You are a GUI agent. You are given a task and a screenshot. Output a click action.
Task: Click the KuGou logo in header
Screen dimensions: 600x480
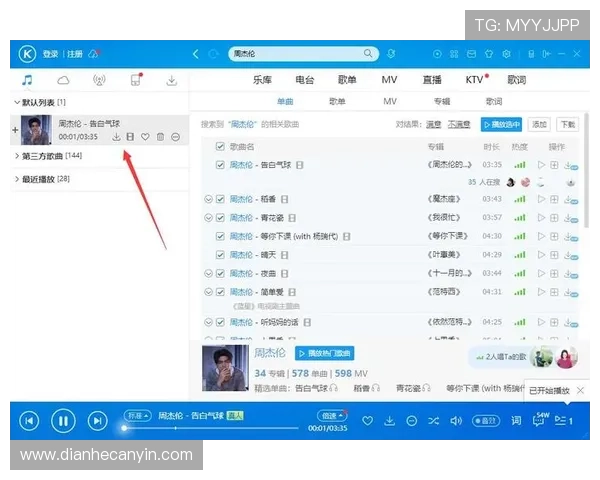click(x=27, y=54)
